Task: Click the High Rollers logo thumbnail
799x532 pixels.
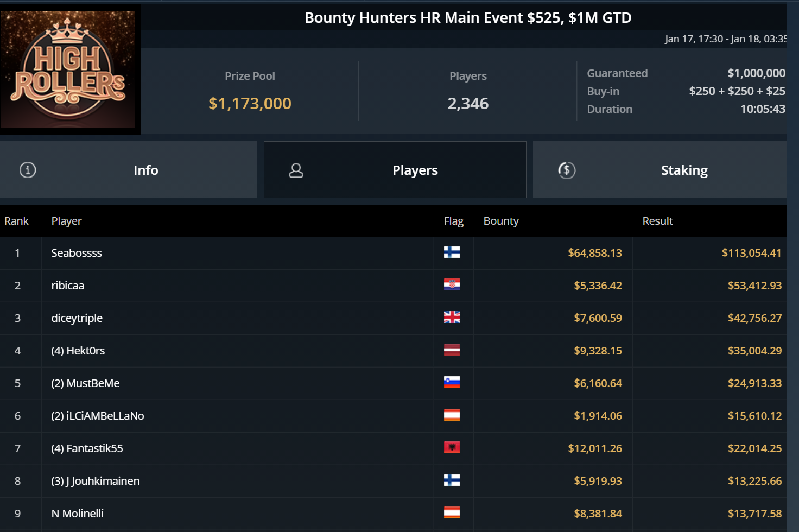Action: point(68,69)
